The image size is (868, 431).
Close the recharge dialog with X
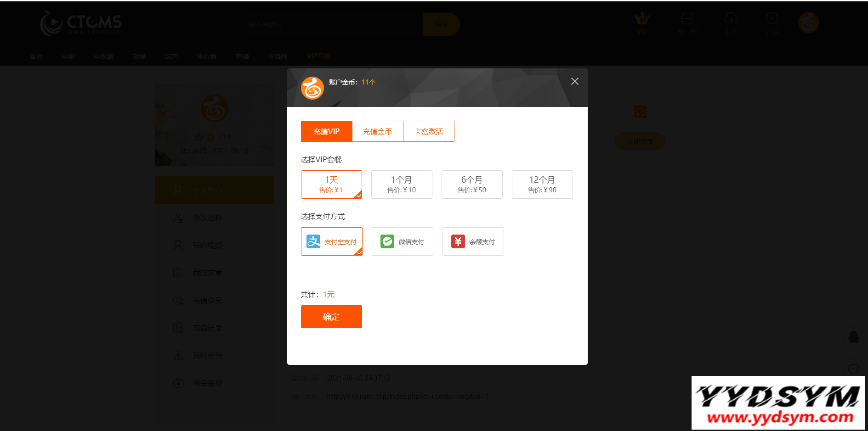pyautogui.click(x=574, y=82)
